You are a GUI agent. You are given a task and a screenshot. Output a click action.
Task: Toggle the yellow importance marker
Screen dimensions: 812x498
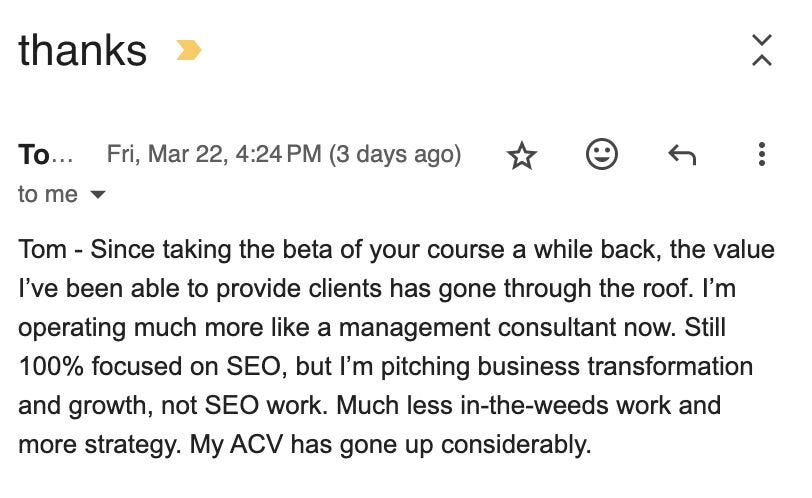[x=188, y=50]
